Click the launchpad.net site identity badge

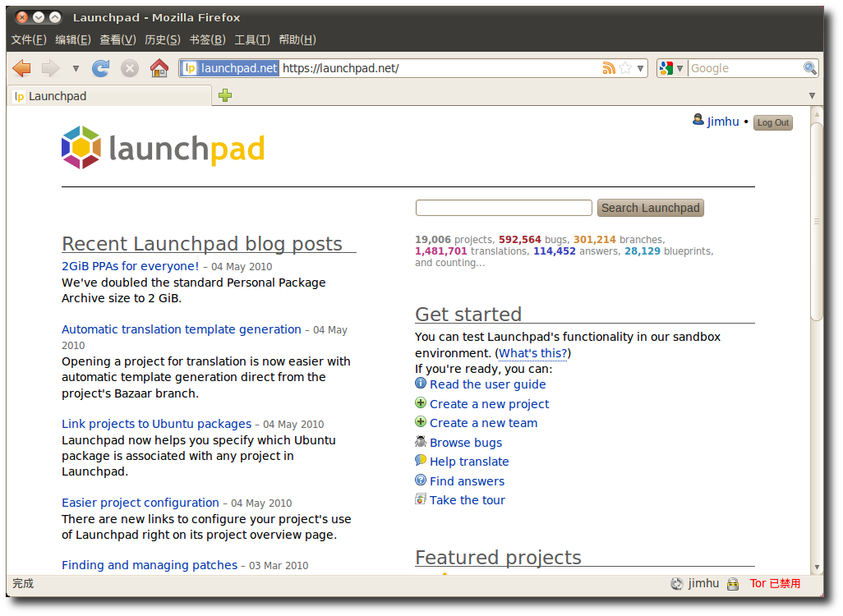pyautogui.click(x=229, y=68)
